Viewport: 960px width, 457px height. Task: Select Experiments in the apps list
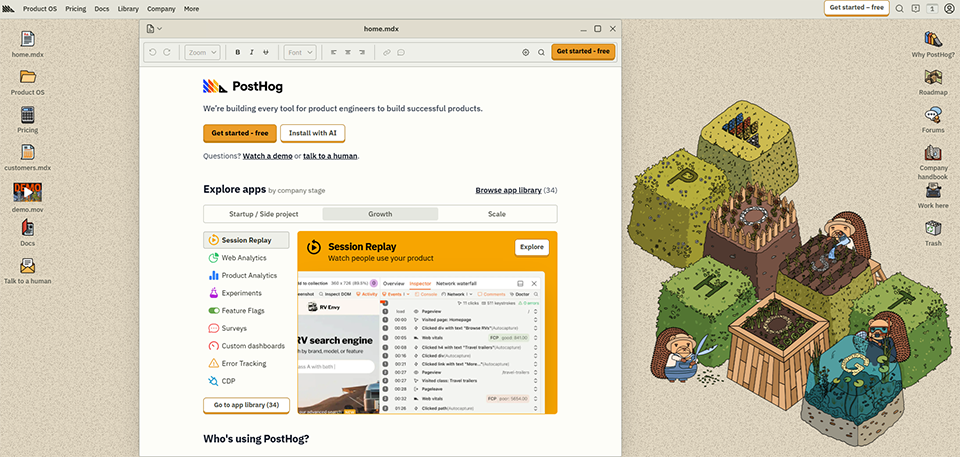click(246, 293)
